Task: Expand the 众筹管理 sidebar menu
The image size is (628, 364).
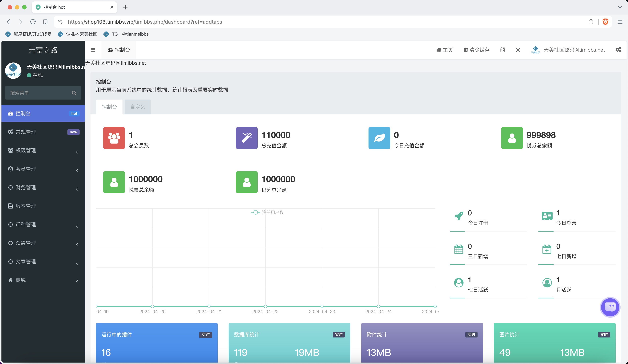Action: [x=43, y=243]
